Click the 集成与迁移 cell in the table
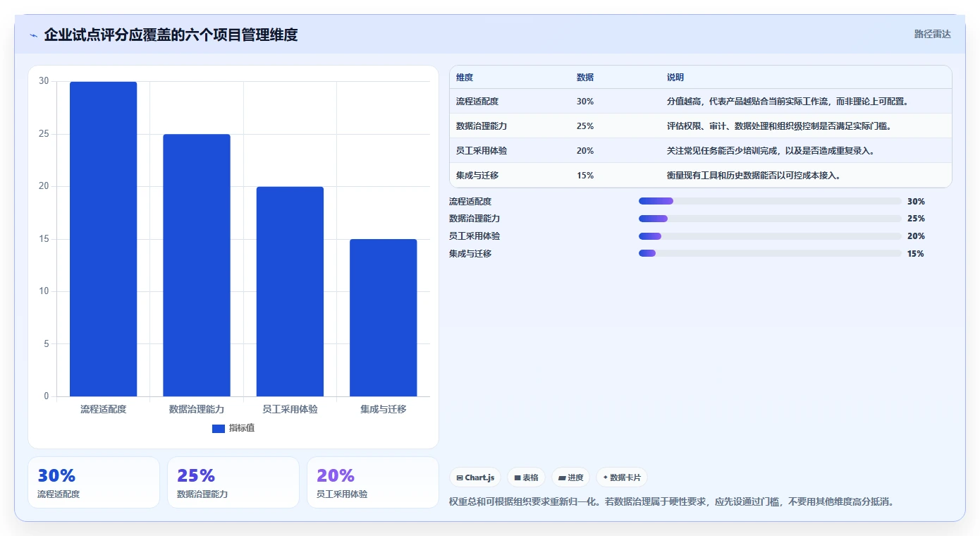The height and width of the screenshot is (536, 980). [477, 176]
